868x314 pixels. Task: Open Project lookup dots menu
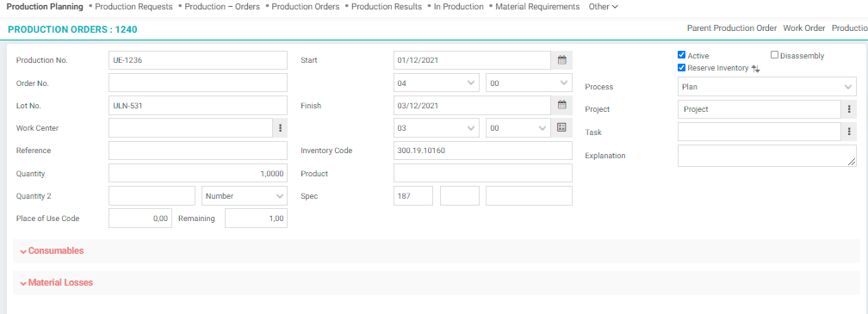coord(849,109)
